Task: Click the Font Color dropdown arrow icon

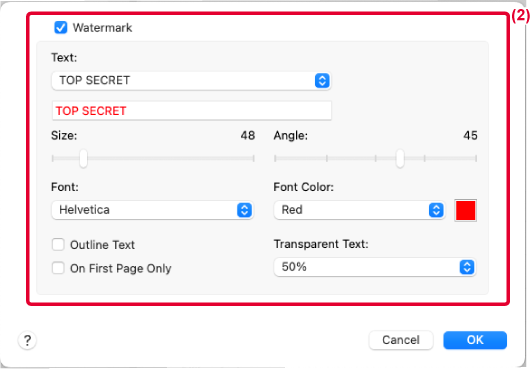Action: [436, 210]
